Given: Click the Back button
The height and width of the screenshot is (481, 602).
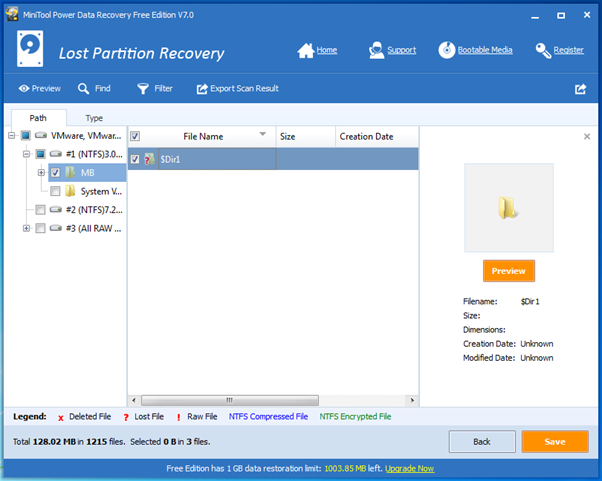Looking at the screenshot, I should 482,441.
